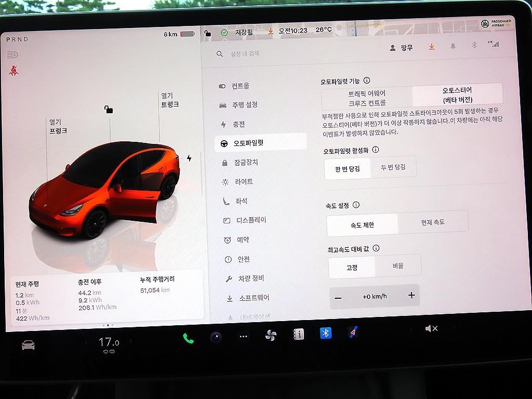Tap 열기 프렁크 to open frunk
This screenshot has height=399, width=532.
click(x=58, y=126)
